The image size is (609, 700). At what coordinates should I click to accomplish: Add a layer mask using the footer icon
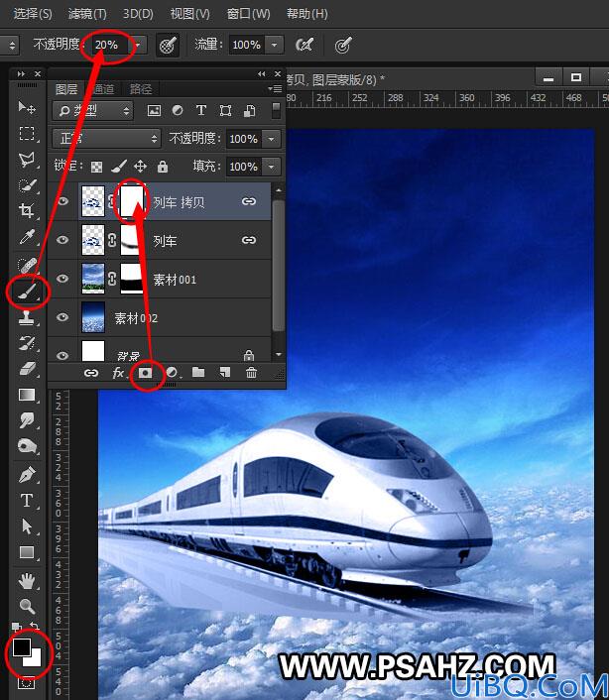[x=145, y=373]
